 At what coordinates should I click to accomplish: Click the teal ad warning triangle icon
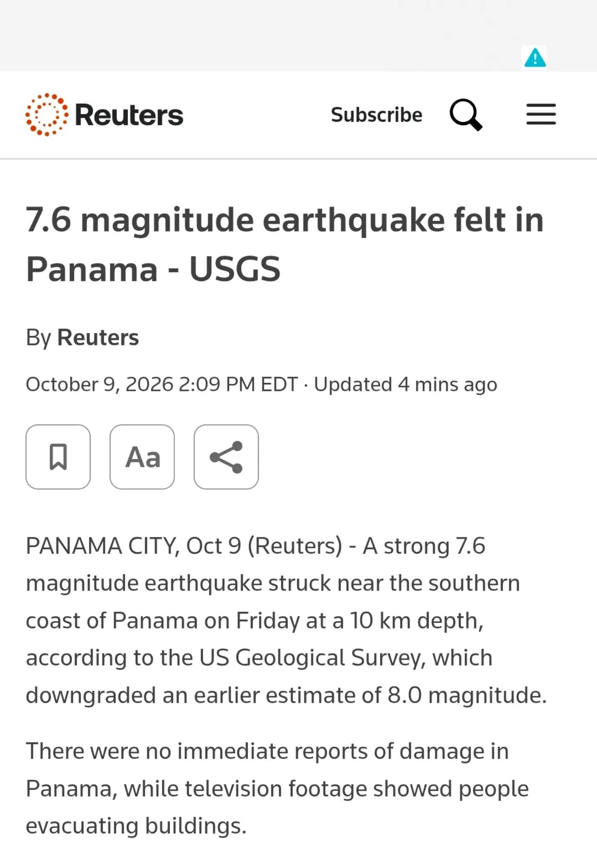tap(535, 57)
